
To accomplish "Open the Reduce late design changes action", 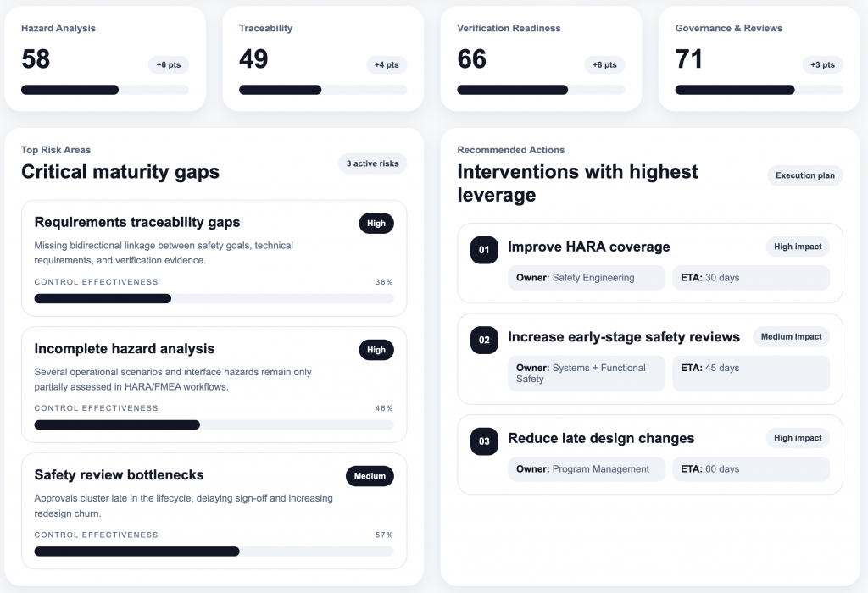I will (600, 439).
